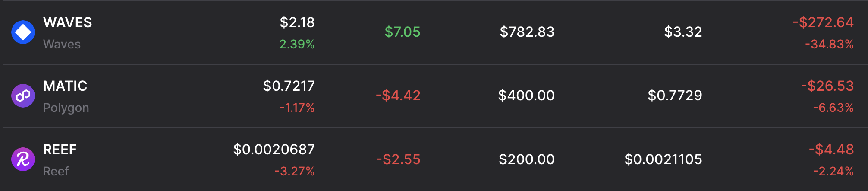Click WAVES total loss -$272.64
Viewport: 868px width, 191px height.
[x=823, y=22]
